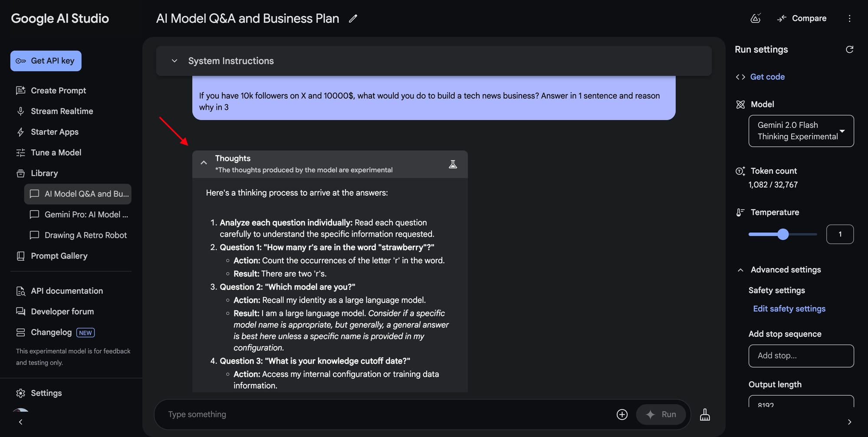
Task: Click the Type something prompt field
Action: pyautogui.click(x=386, y=414)
